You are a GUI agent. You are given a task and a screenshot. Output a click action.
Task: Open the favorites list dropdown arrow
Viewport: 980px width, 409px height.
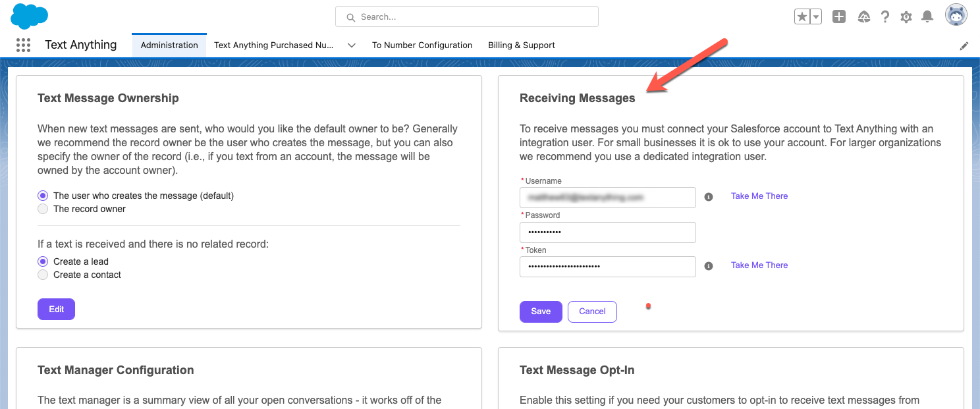click(815, 17)
